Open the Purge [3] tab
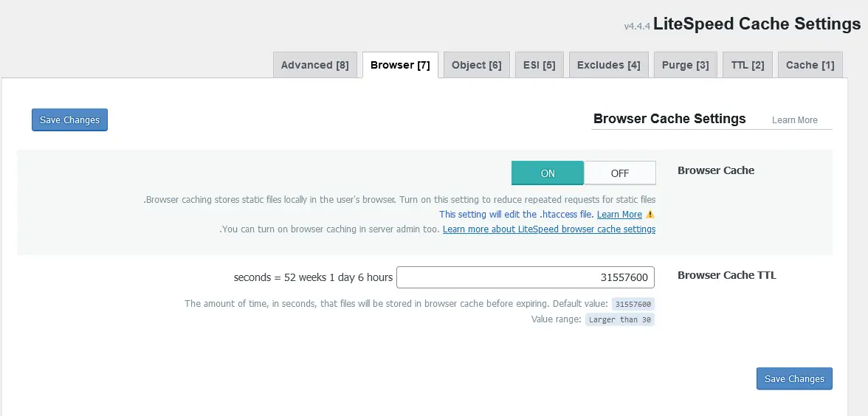 tap(685, 65)
